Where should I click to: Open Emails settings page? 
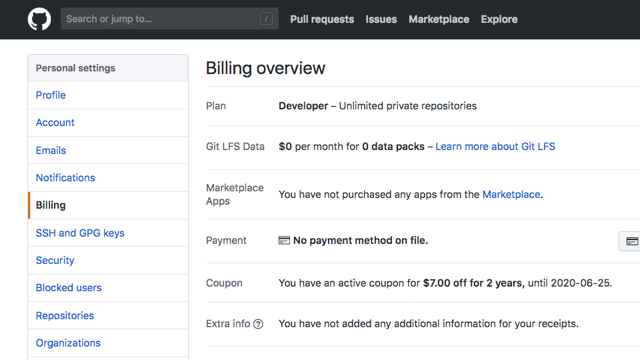pyautogui.click(x=108, y=150)
